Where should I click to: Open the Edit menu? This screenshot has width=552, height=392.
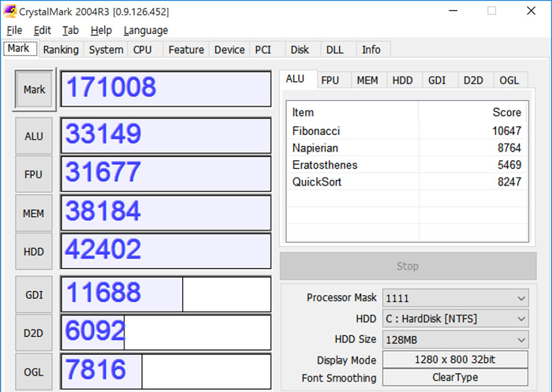click(x=43, y=31)
